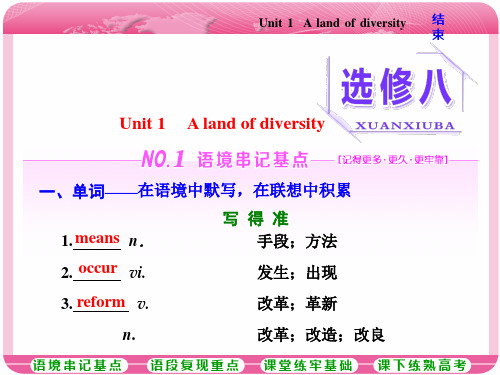Click the NO.1 语境串记基点 heading
The height and width of the screenshot is (375, 500).
(225, 159)
